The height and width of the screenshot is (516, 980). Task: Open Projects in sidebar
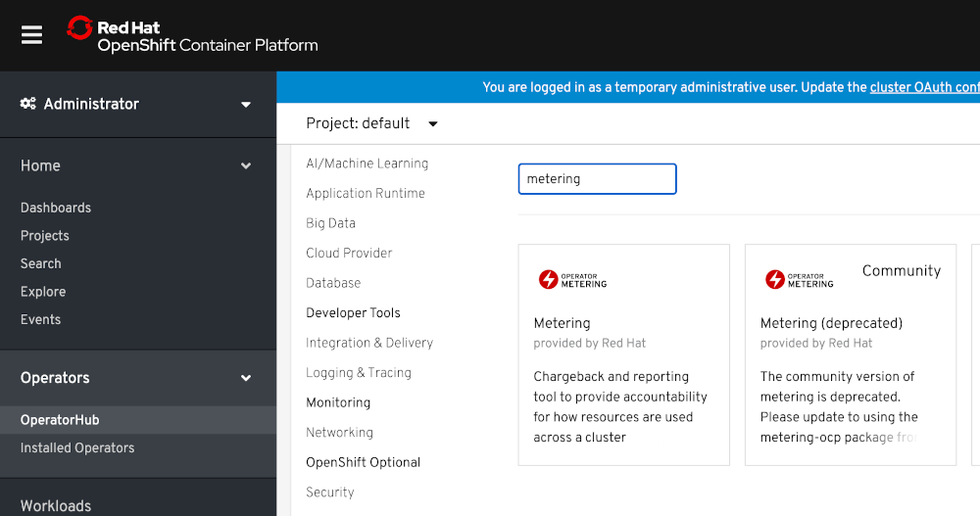44,236
